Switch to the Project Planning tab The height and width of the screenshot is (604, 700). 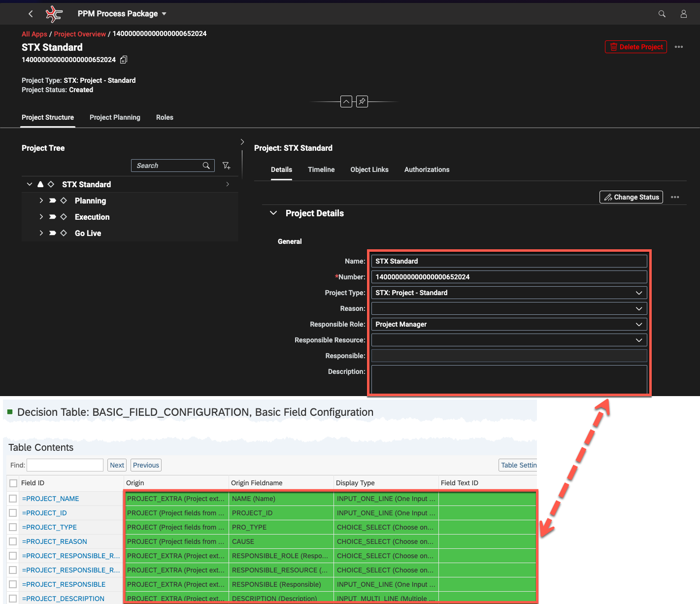click(x=115, y=117)
